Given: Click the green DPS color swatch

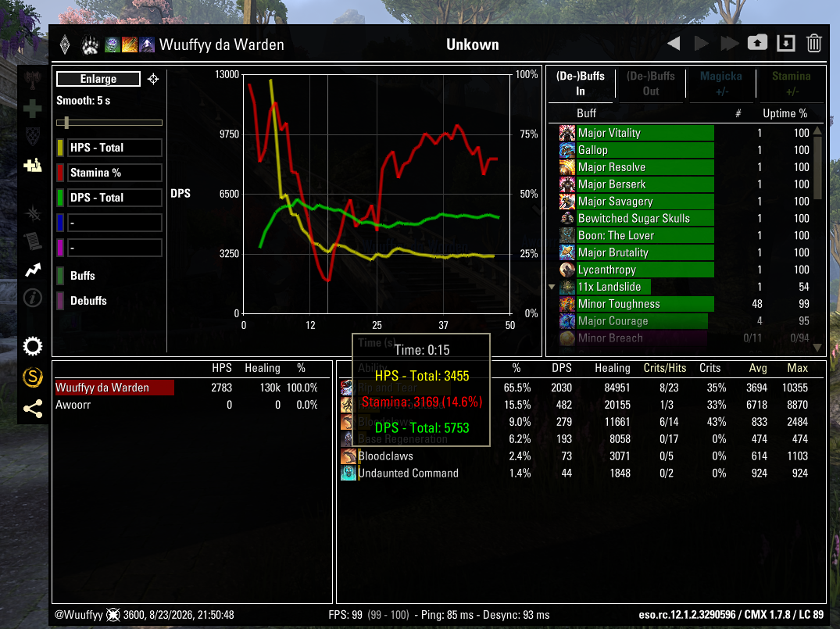Looking at the screenshot, I should click(x=60, y=198).
